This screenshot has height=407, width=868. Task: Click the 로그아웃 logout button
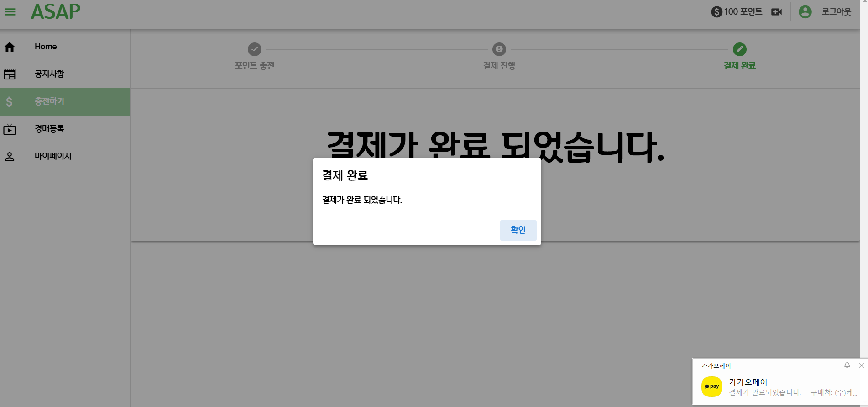click(837, 12)
